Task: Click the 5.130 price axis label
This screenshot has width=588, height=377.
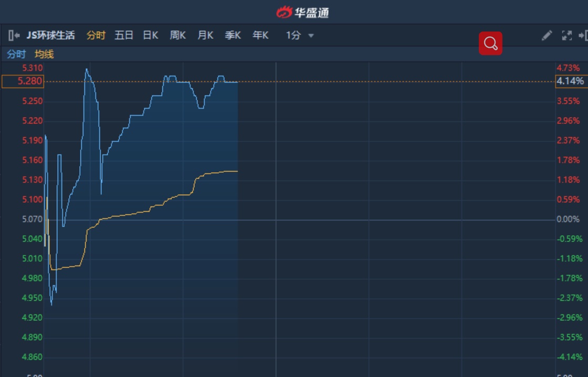Action: click(32, 180)
